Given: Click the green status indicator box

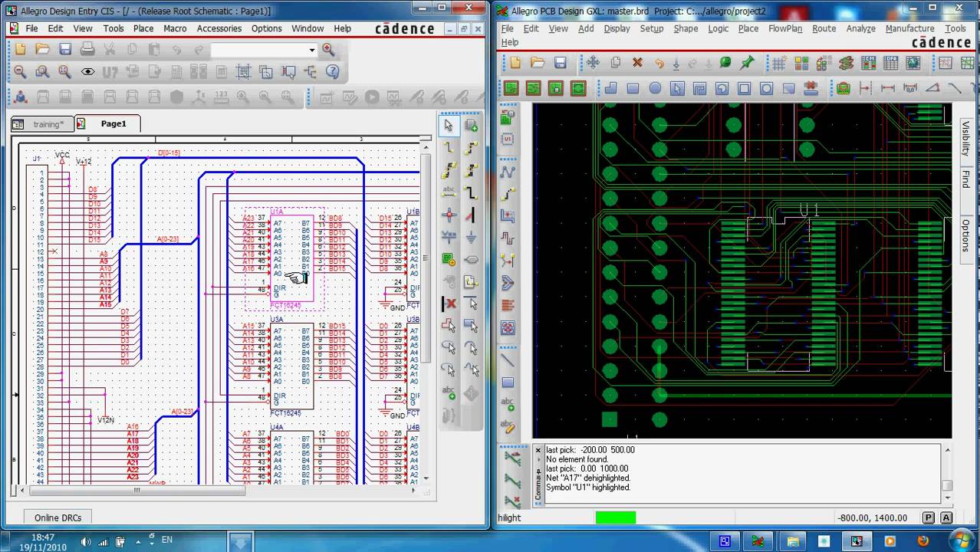Looking at the screenshot, I should 615,517.
